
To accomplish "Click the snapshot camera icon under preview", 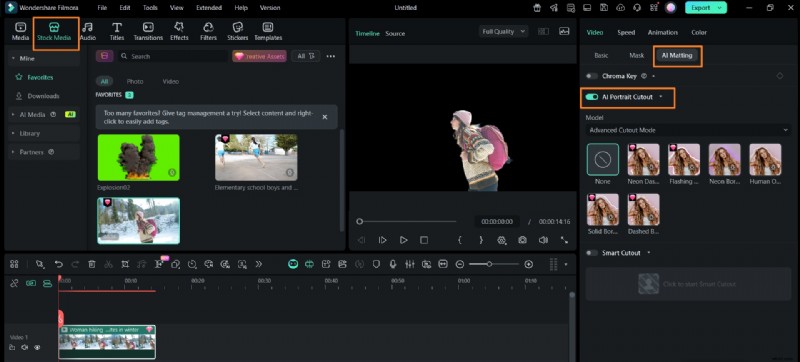I will coord(522,240).
